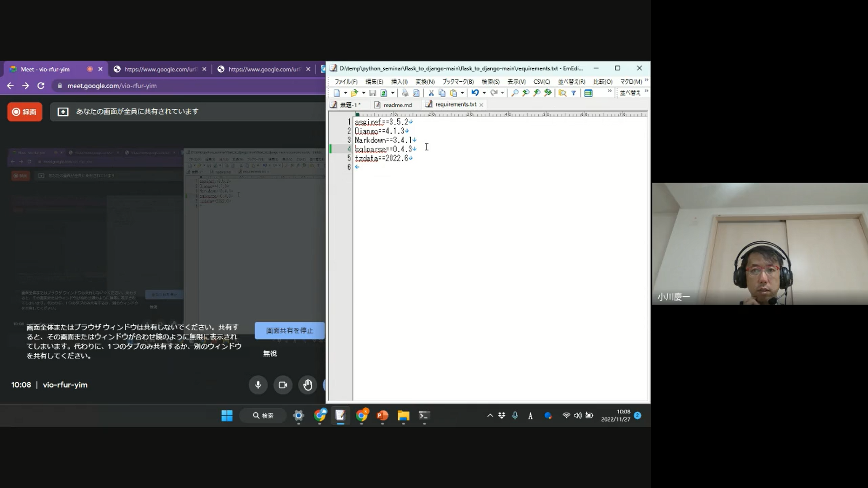Click the Save disk icon

click(373, 93)
